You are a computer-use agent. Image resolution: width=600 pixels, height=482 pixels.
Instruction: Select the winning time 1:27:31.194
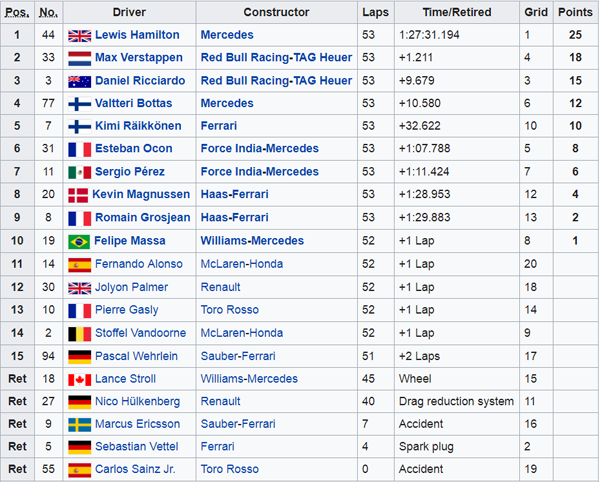click(429, 35)
